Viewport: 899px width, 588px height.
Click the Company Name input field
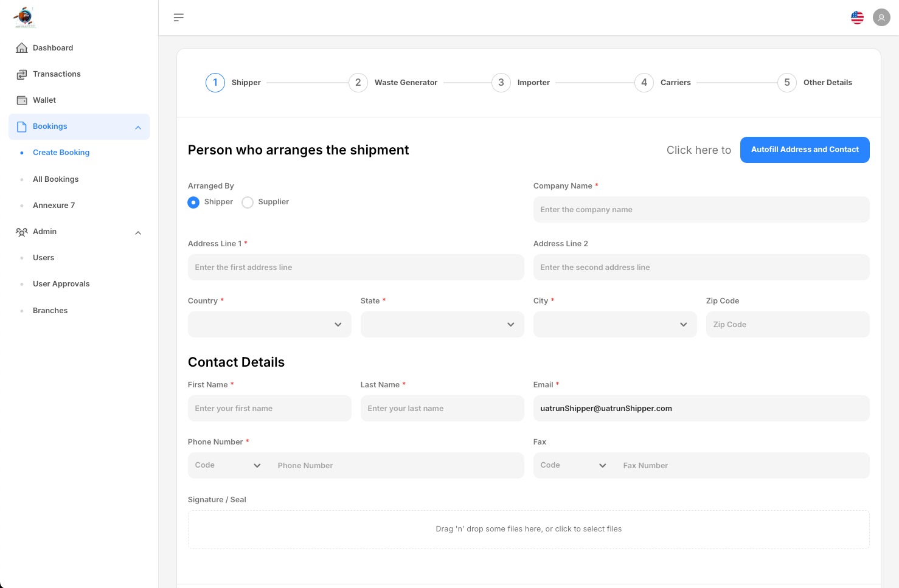tap(701, 210)
